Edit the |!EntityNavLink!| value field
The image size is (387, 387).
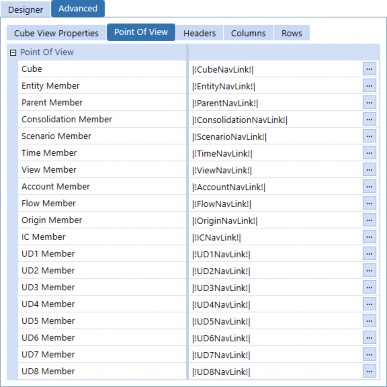pyautogui.click(x=276, y=86)
